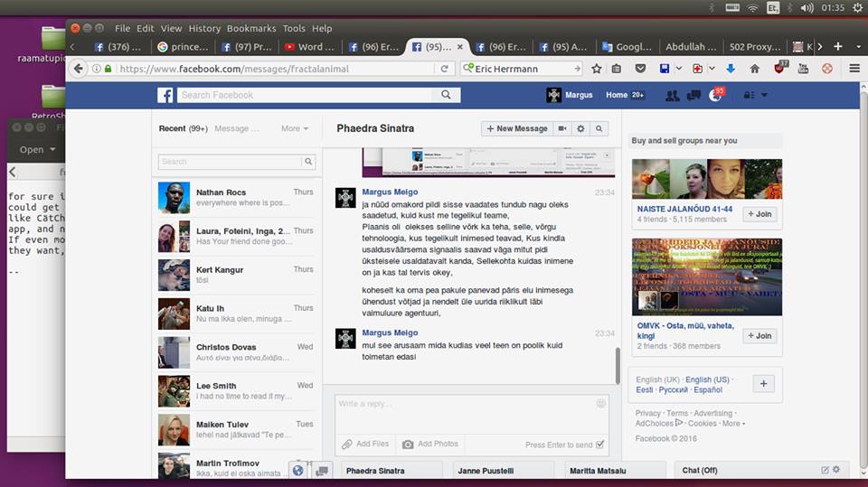Go to Home in the Facebook header
This screenshot has width=868, height=487.
617,95
